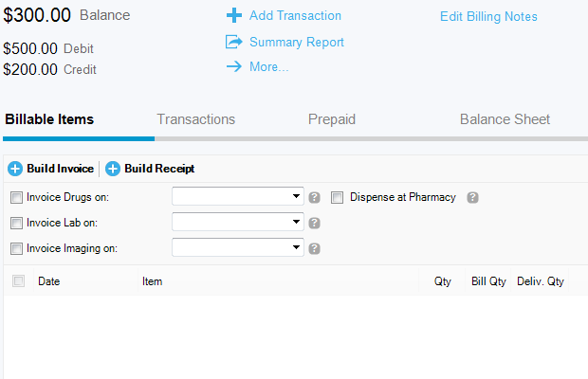This screenshot has height=379, width=588.
Task: Click the Edit Billing Notes link
Action: point(488,17)
